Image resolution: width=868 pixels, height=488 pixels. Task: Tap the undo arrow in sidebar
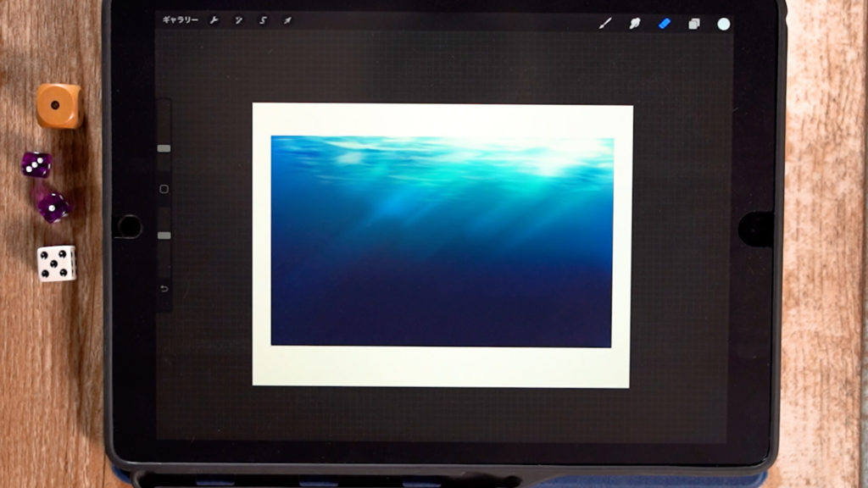pos(164,289)
